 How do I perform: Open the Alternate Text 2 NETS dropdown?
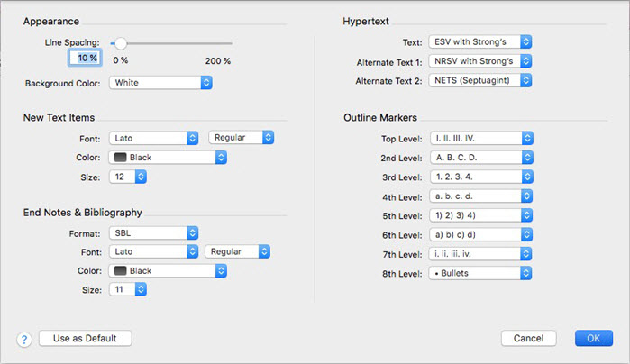480,81
